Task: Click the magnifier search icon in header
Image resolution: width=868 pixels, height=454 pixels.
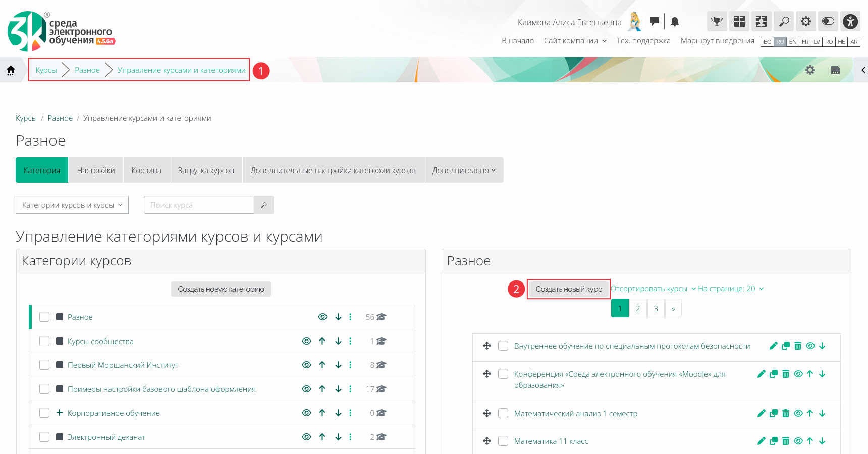Action: (784, 21)
